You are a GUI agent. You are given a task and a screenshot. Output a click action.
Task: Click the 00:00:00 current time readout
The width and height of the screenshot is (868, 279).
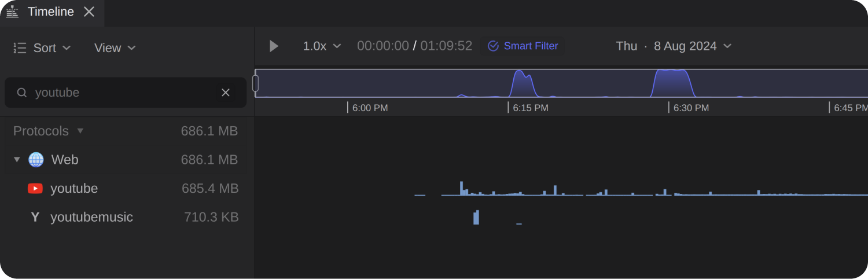(x=383, y=46)
